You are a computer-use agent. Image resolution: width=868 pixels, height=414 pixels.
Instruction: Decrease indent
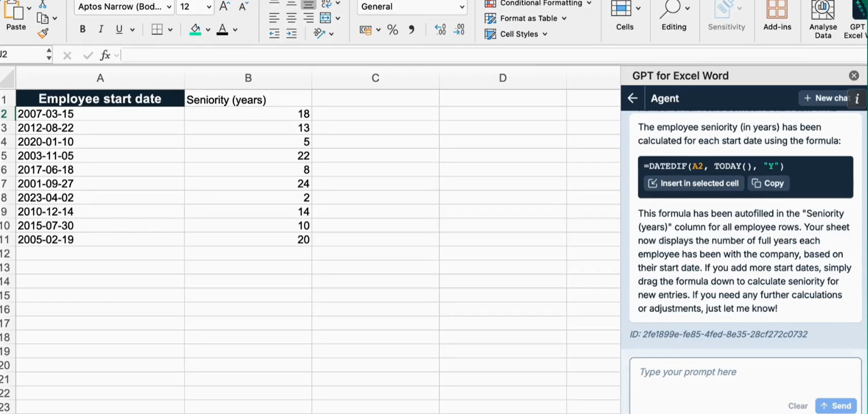point(274,33)
